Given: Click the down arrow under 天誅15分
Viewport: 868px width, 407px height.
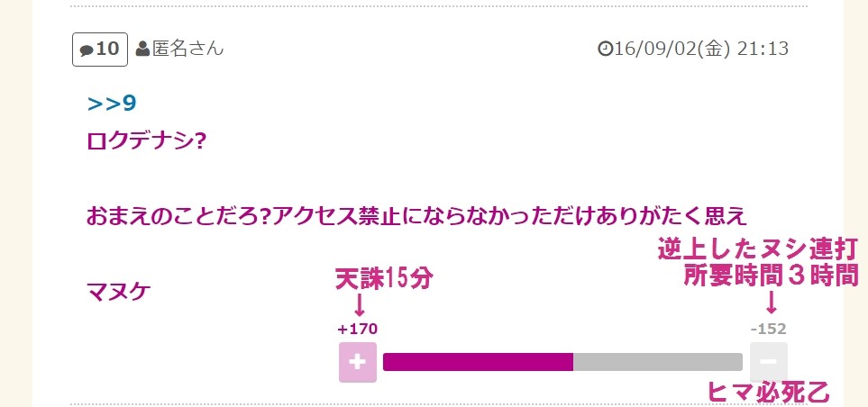Looking at the screenshot, I should pos(358,303).
